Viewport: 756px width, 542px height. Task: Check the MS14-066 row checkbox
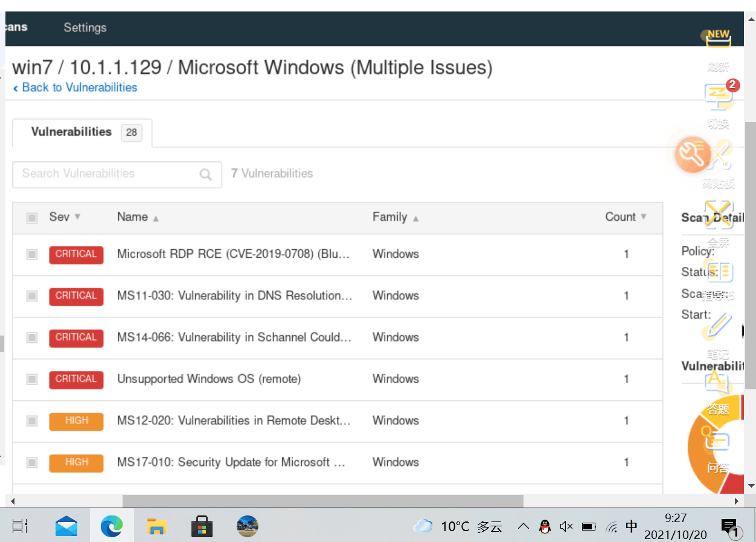tap(32, 338)
